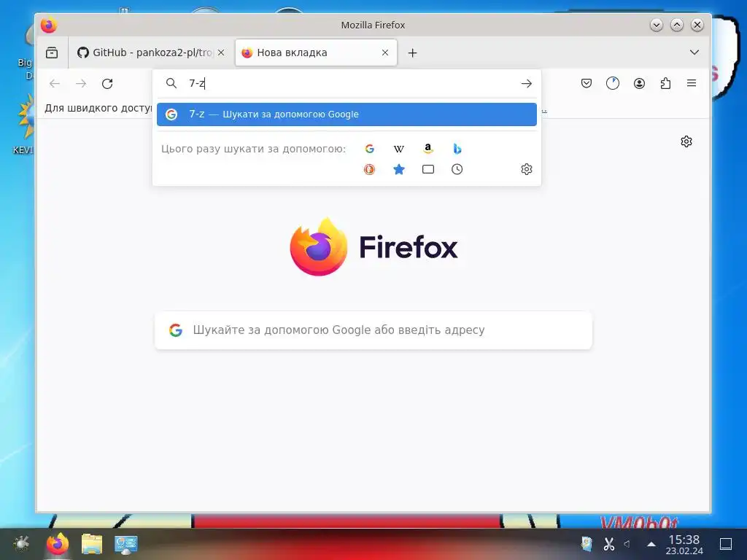Click the Google search box on new tab

coord(373,330)
